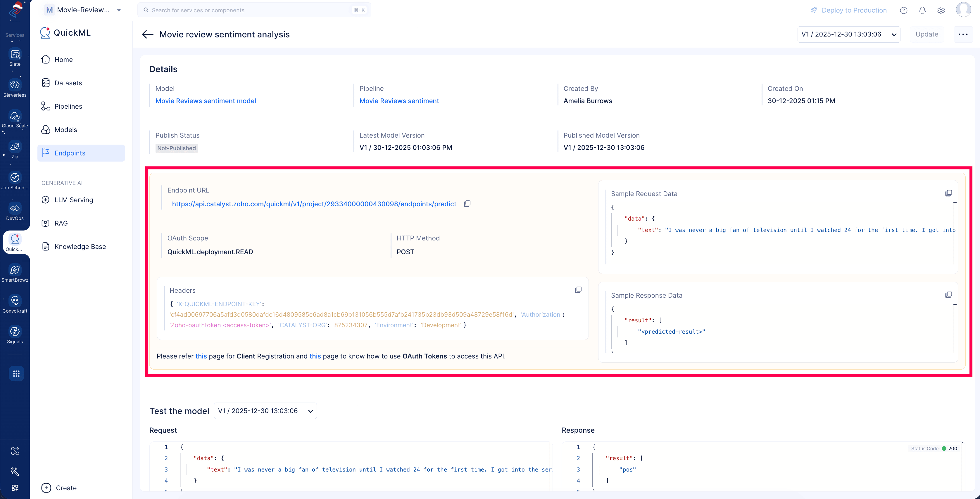Image resolution: width=980 pixels, height=499 pixels.
Task: Copy the Sample Request Data
Action: pyautogui.click(x=948, y=193)
